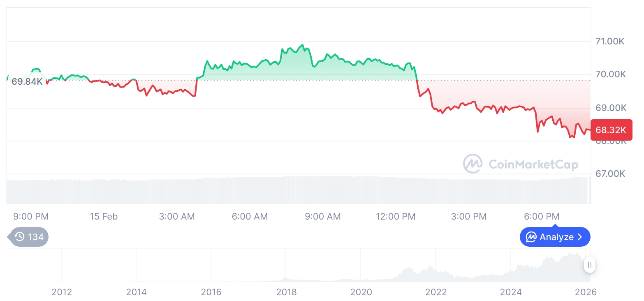Click the range slider handle at right edge
Screen dimensions: 644x301
pyautogui.click(x=589, y=265)
